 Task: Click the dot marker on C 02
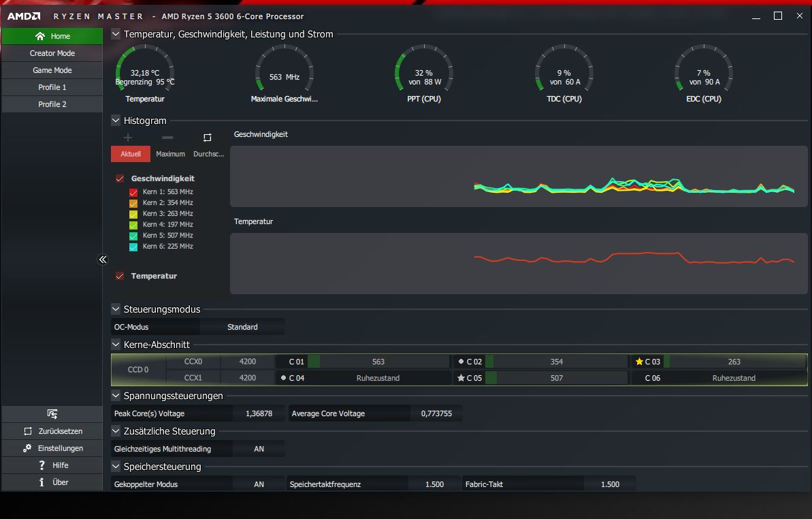[461, 362]
